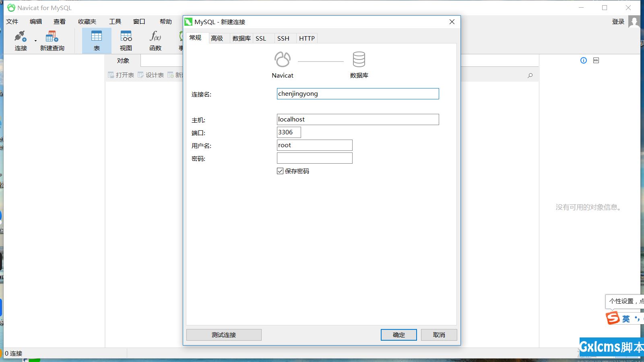
Task: Click the 测试连接 button
Action: pos(224,335)
